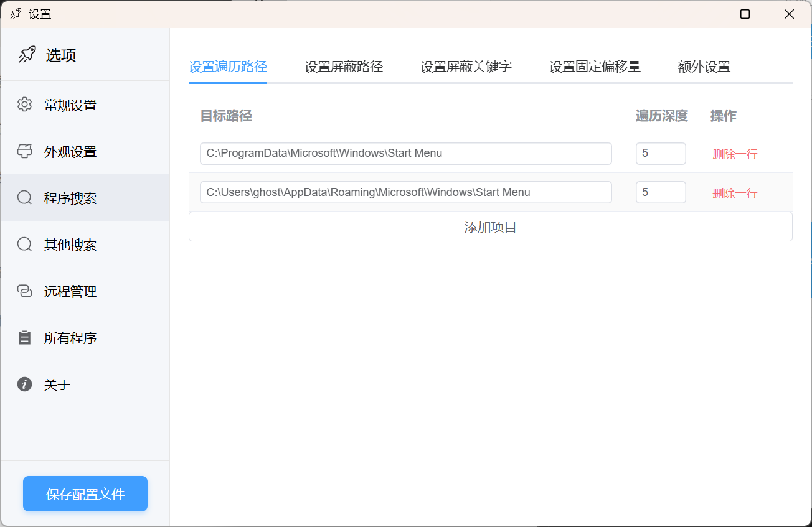Click the paint roller icon for 外观设置
The width and height of the screenshot is (812, 527).
coord(24,151)
